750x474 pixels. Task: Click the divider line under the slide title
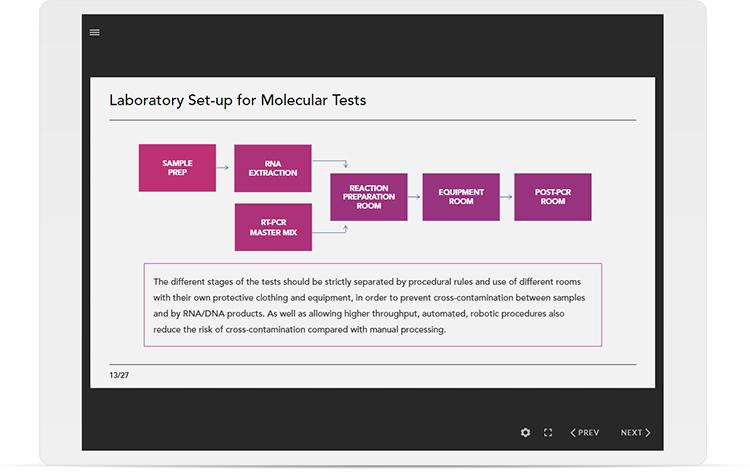tap(373, 120)
